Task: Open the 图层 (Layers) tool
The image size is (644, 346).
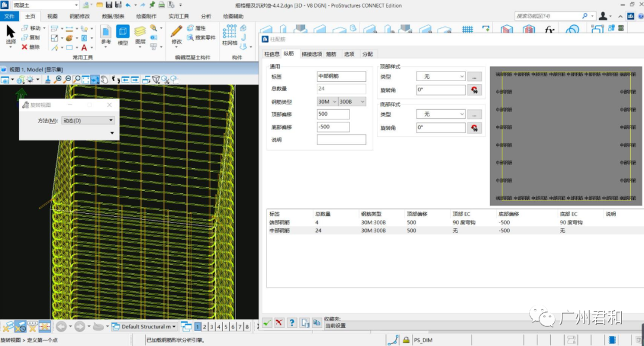Action: (x=140, y=35)
